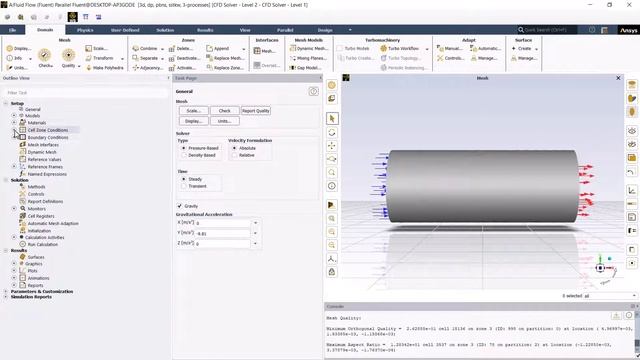The height and width of the screenshot is (360, 640).
Task: Toggle the Gravity checkbox
Action: tap(180, 206)
